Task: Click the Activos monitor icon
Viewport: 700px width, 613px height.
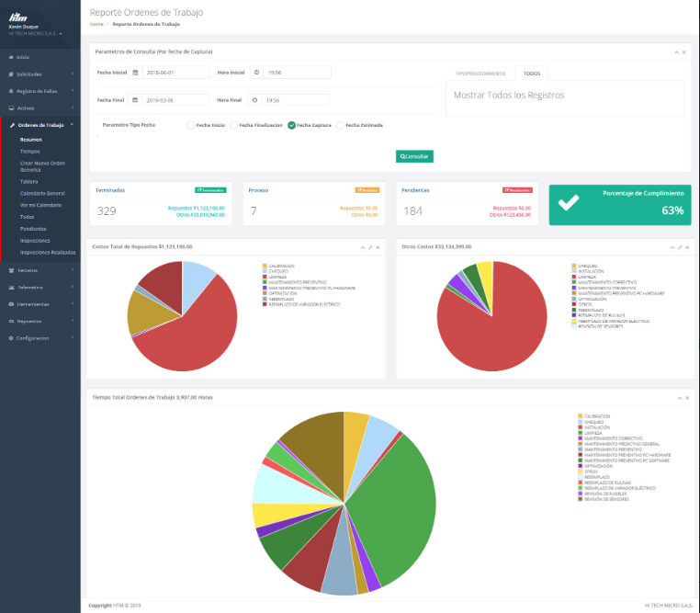Action: 11,108
